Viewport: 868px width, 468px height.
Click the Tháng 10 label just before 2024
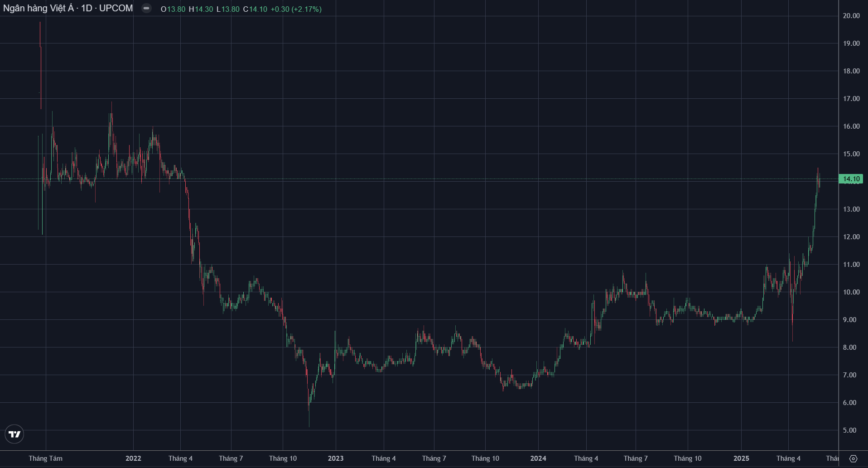(x=485, y=458)
